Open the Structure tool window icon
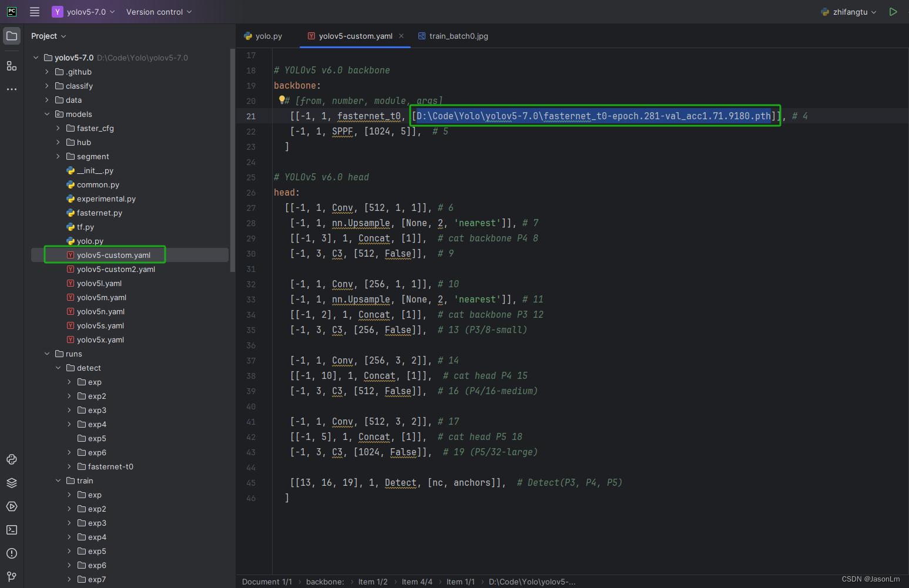Screen dimensions: 909x588 point(12,66)
